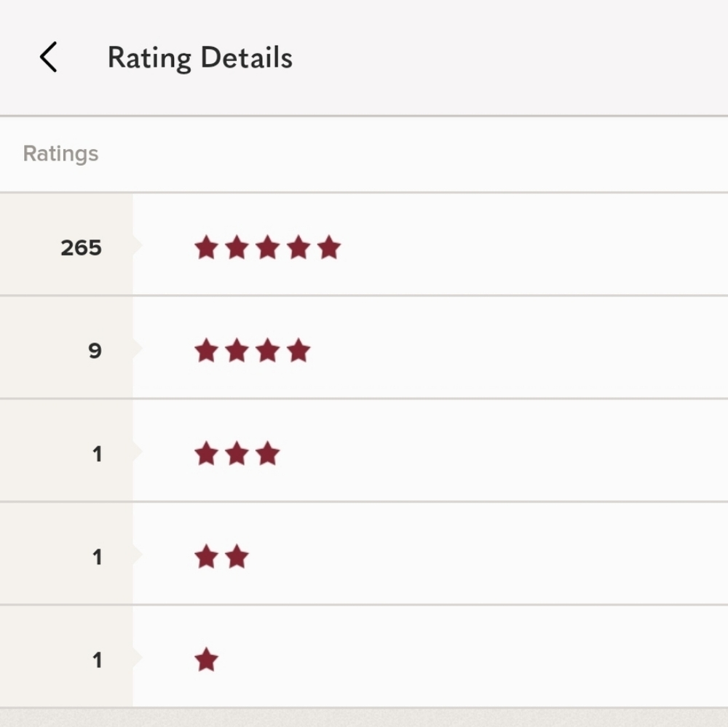Click the count 9 beside four stars
This screenshot has width=728, height=727.
point(95,351)
